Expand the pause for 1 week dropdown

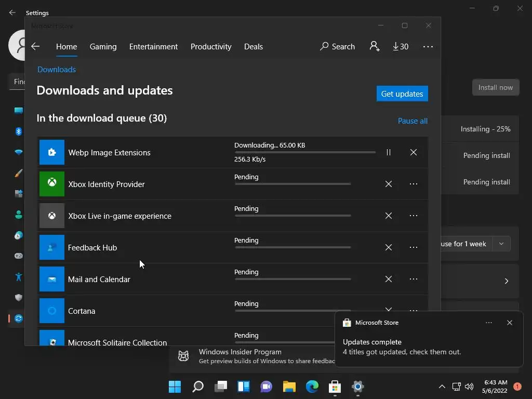[x=501, y=244]
